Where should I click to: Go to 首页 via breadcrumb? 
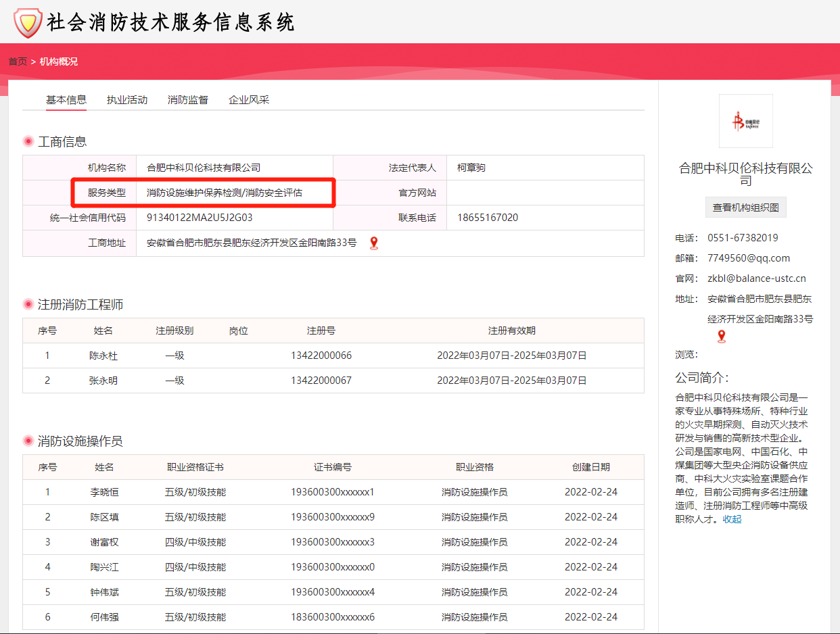18,62
